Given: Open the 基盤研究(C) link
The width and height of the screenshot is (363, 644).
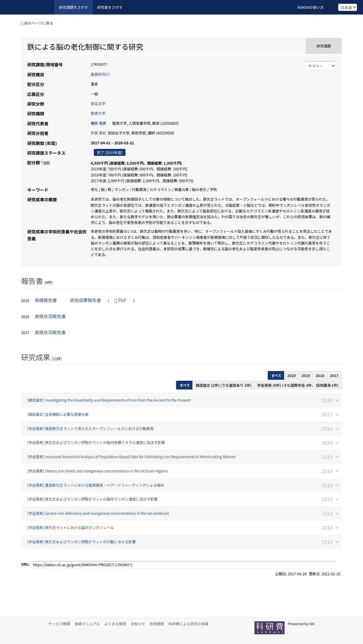Looking at the screenshot, I should (x=100, y=74).
